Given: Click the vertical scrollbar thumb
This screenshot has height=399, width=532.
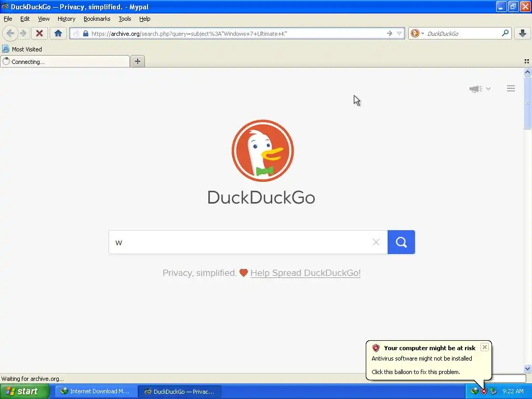Looking at the screenshot, I should 527,103.
